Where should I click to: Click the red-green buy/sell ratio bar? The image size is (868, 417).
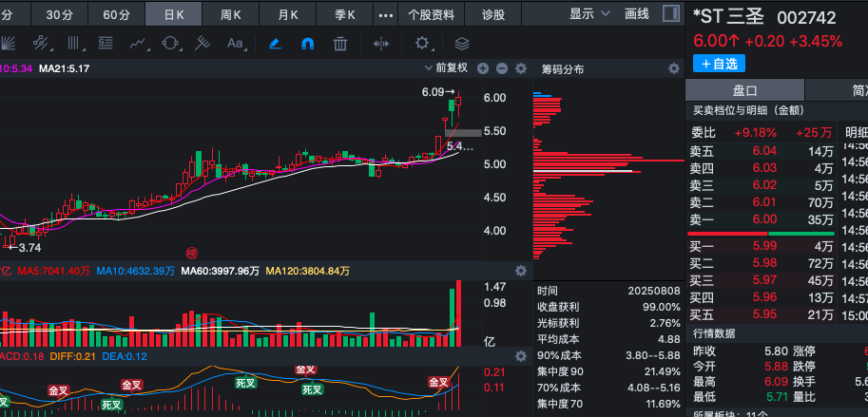[x=762, y=234]
